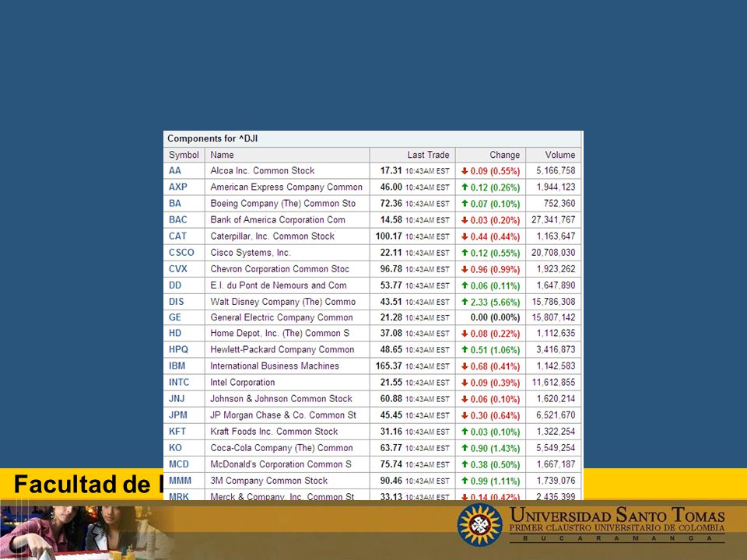Screen dimensions: 747x560
Task: Open the MMM ticker symbol link
Action: [180, 481]
